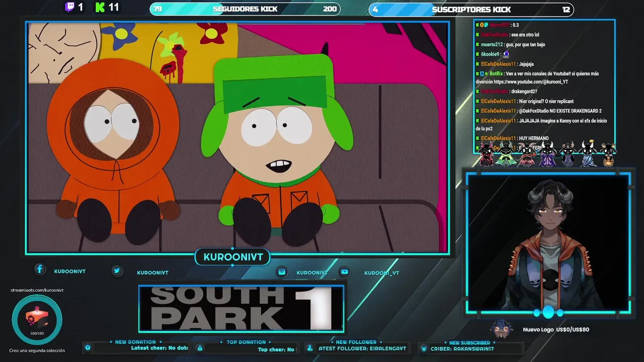The width and height of the screenshot is (644, 362).
Task: Click the subscriber goal number 12
Action: coord(567,9)
